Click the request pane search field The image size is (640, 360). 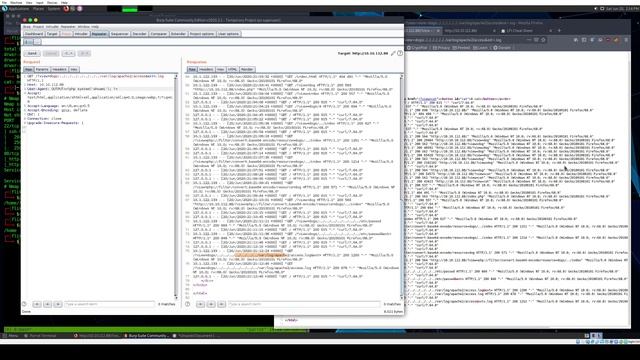click(109, 304)
